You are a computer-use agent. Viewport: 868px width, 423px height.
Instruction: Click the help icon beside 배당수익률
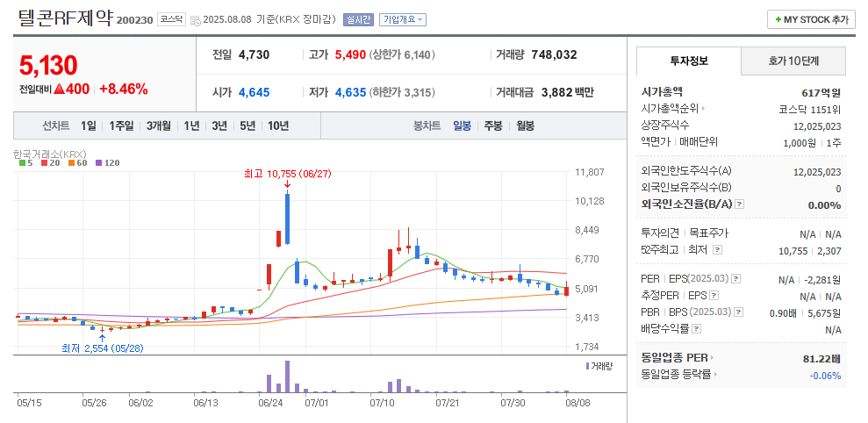[x=696, y=329]
